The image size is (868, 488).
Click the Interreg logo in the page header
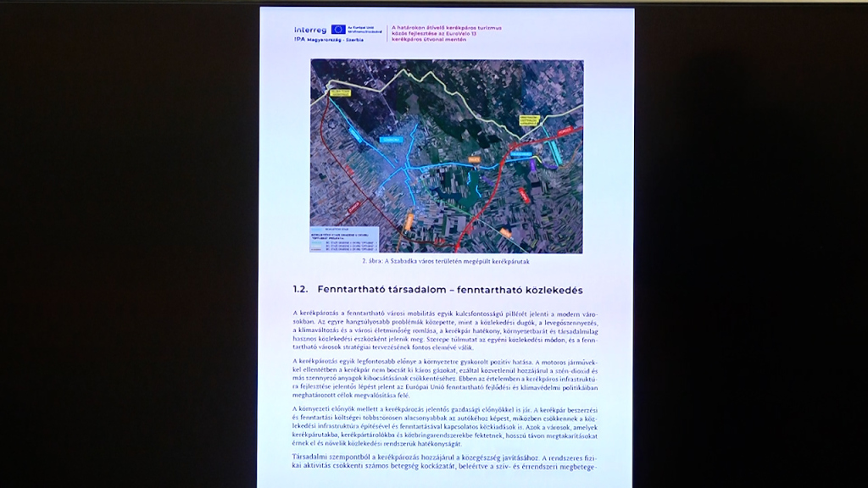(310, 30)
